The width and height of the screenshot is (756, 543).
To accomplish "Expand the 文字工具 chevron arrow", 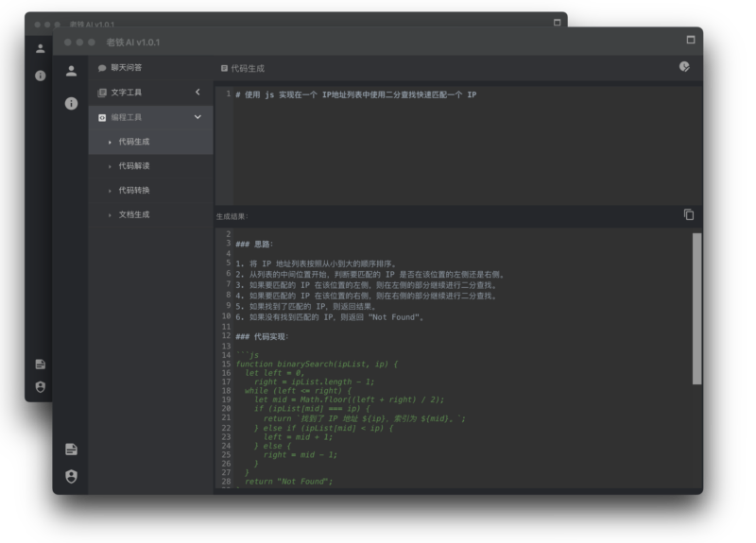I will pyautogui.click(x=198, y=93).
